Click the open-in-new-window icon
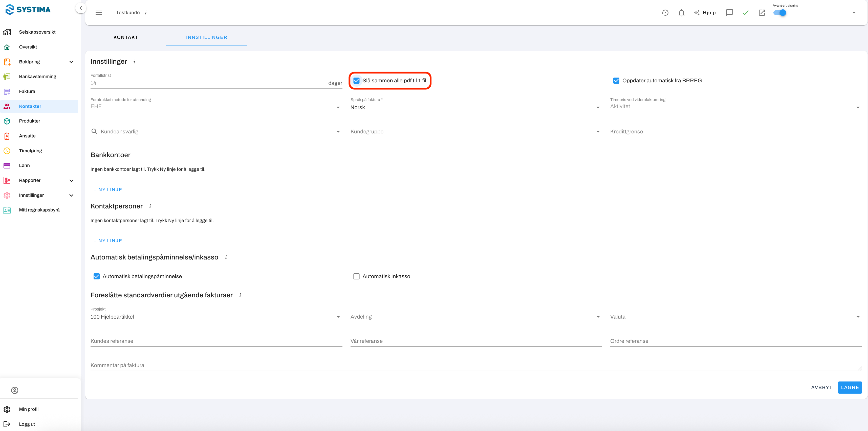Screen dimensions: 868x431 (762, 13)
